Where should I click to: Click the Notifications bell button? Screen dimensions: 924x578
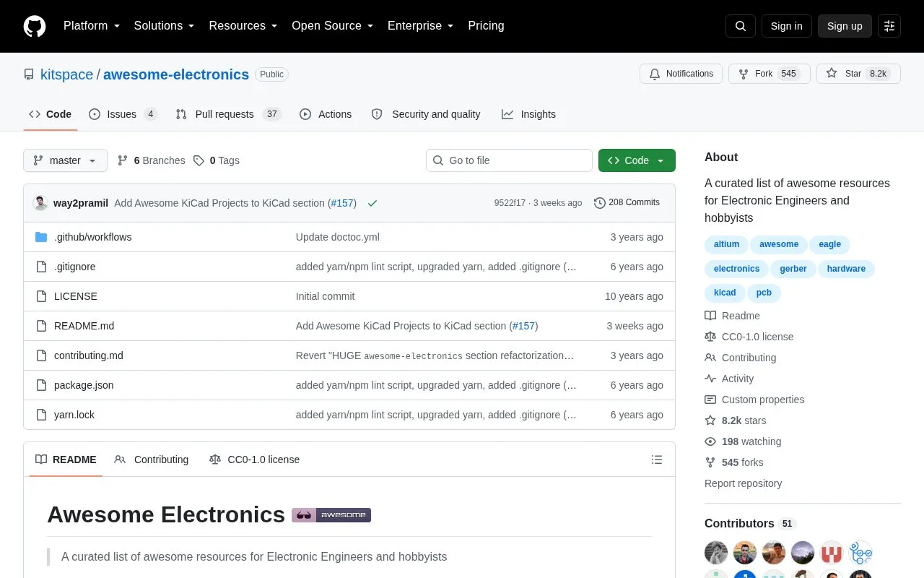[x=681, y=74]
